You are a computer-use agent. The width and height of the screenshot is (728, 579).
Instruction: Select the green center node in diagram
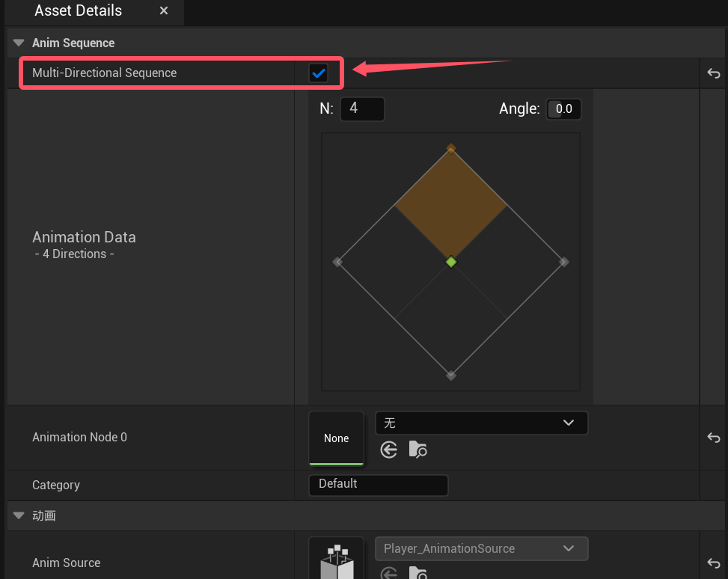pyautogui.click(x=451, y=263)
